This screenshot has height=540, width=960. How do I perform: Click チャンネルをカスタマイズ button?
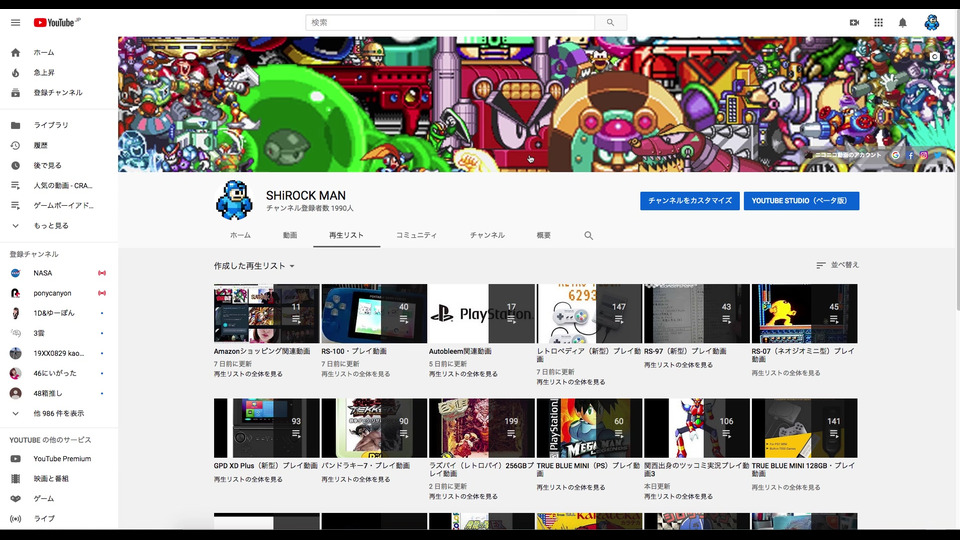(690, 201)
